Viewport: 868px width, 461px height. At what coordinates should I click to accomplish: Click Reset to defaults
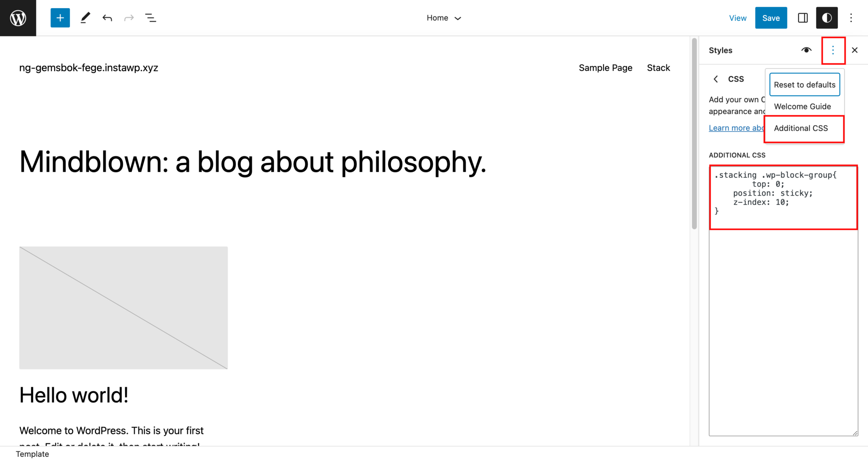pyautogui.click(x=804, y=84)
